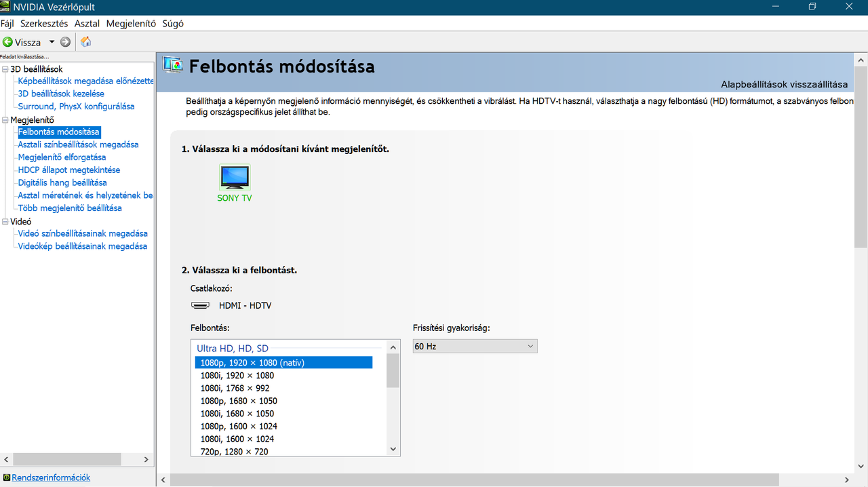Image resolution: width=868 pixels, height=487 pixels.
Task: Select Videókép beállításainak megadása tree item
Action: click(83, 246)
